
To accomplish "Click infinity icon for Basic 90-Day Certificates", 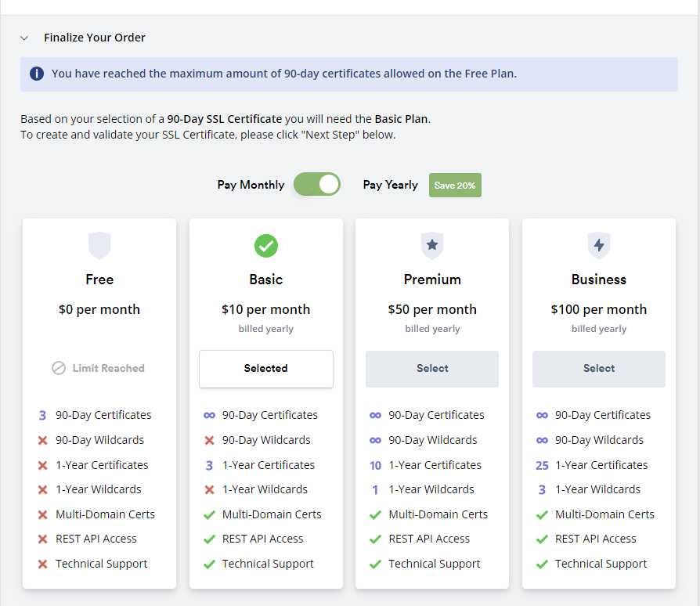I will [x=209, y=416].
